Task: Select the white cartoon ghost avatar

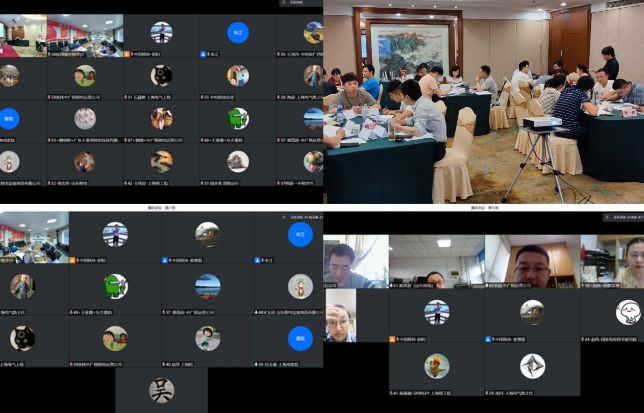Action: point(627,312)
